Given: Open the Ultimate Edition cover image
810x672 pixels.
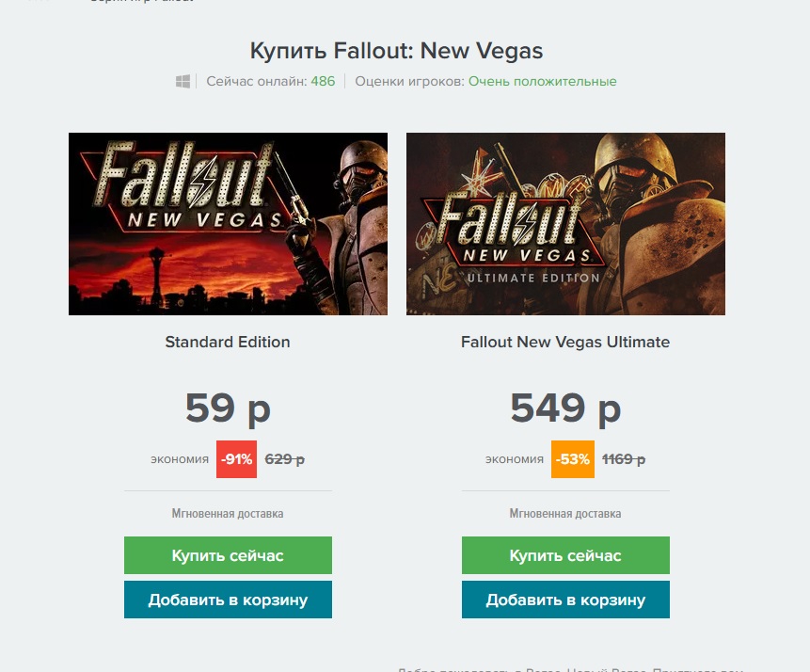Looking at the screenshot, I should click(565, 224).
